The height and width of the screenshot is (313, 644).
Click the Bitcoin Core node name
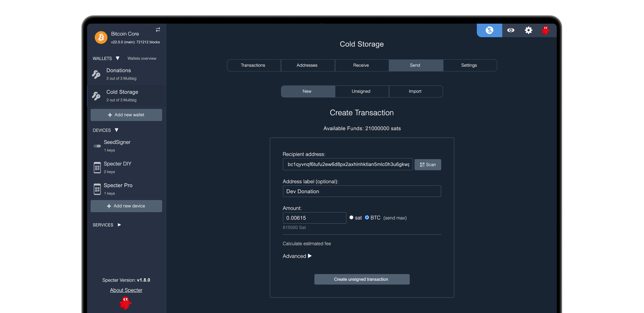coord(125,34)
